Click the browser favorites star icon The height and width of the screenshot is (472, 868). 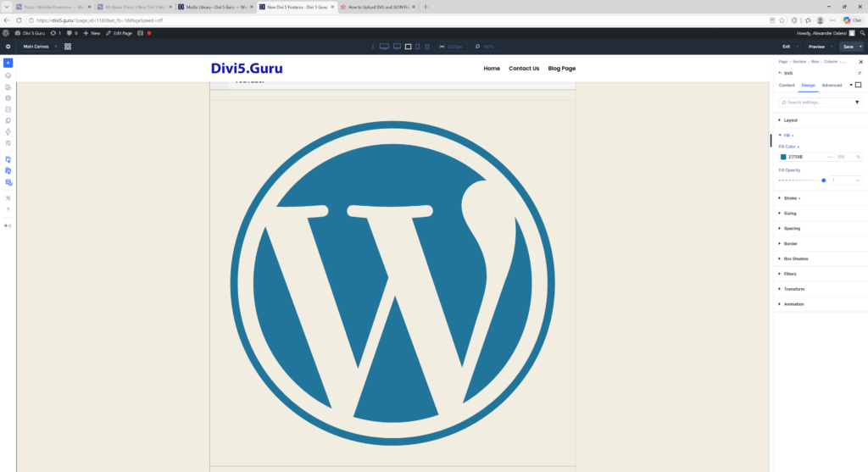point(782,20)
